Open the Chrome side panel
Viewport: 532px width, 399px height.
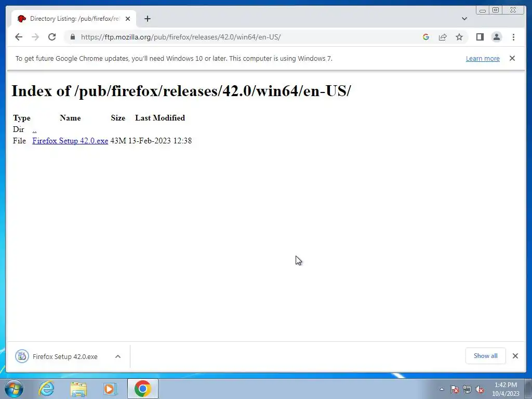tap(480, 37)
